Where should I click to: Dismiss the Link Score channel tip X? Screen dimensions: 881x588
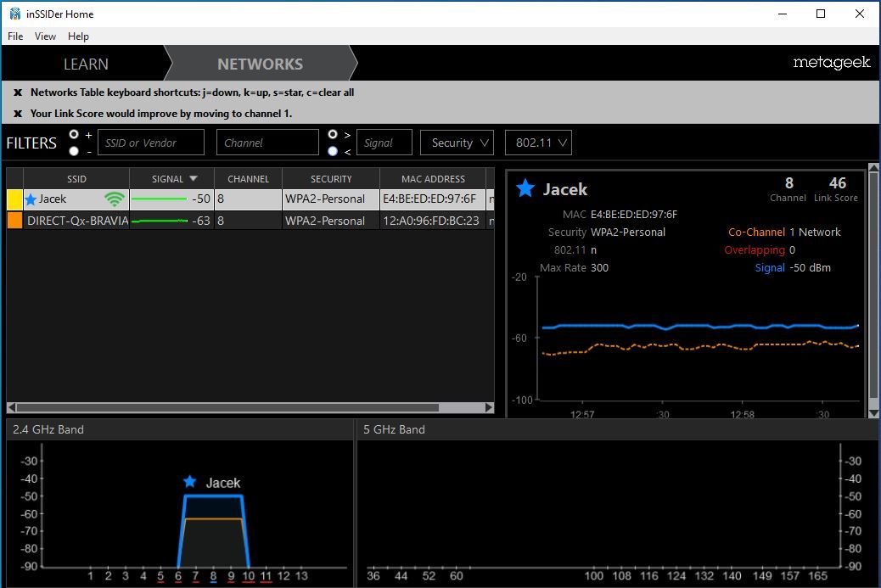18,114
